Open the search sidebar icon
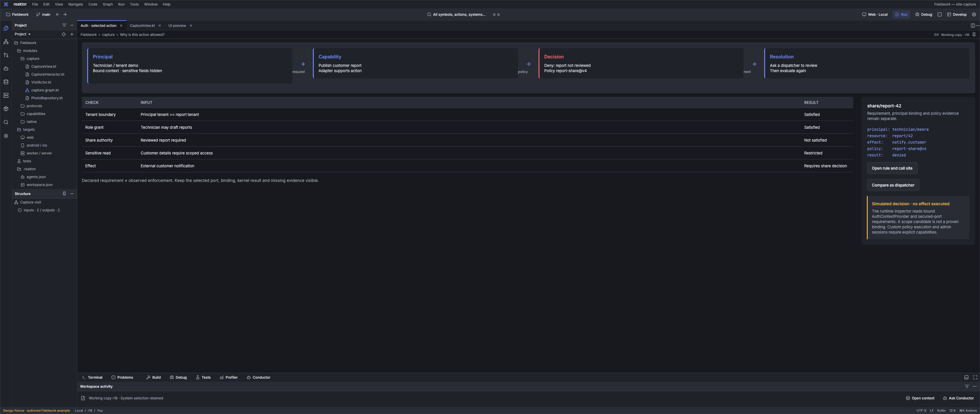The width and height of the screenshot is (980, 414). (x=6, y=122)
